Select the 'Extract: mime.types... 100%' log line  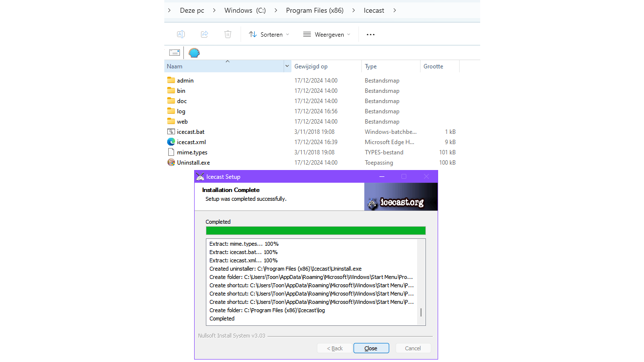pyautogui.click(x=244, y=244)
